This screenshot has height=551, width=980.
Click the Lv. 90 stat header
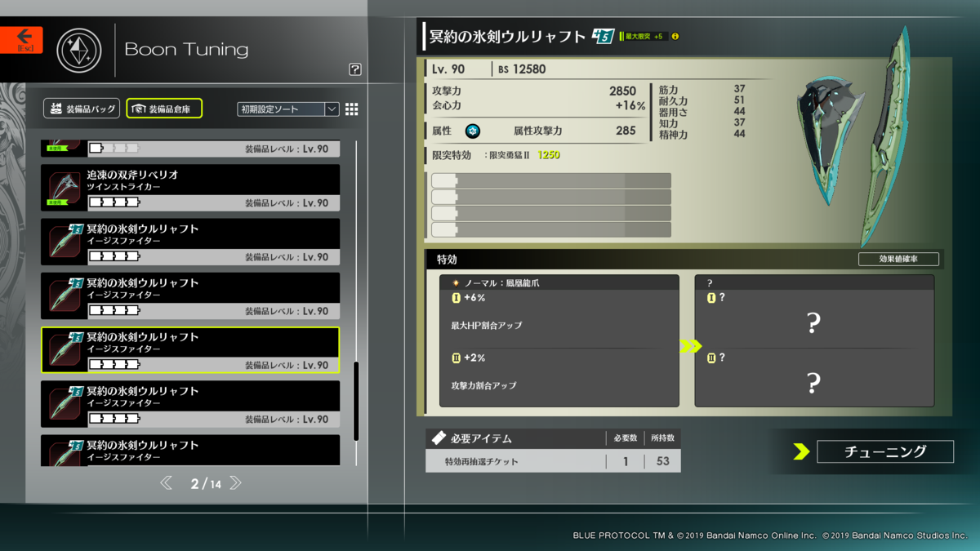[448, 69]
